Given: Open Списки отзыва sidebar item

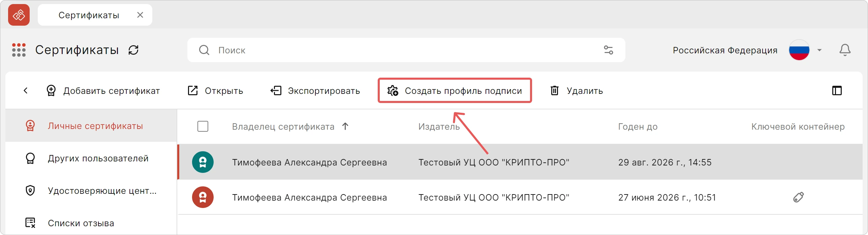Looking at the screenshot, I should (x=91, y=223).
